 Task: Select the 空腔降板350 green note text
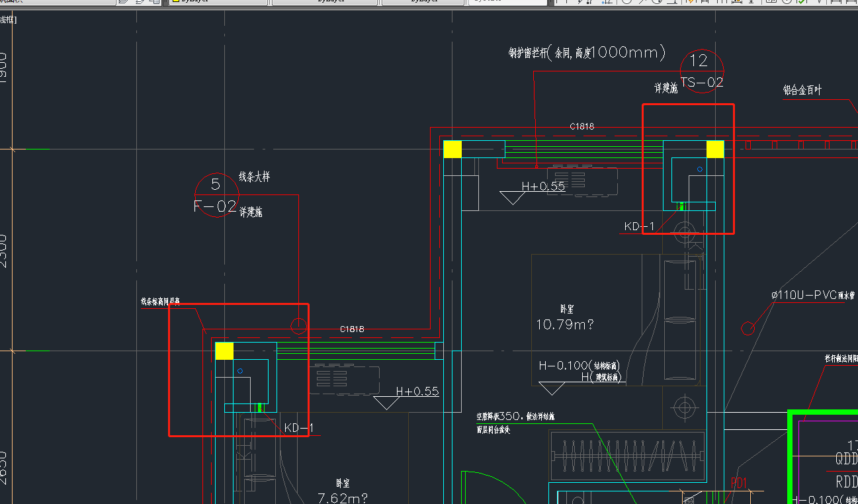pyautogui.click(x=516, y=417)
